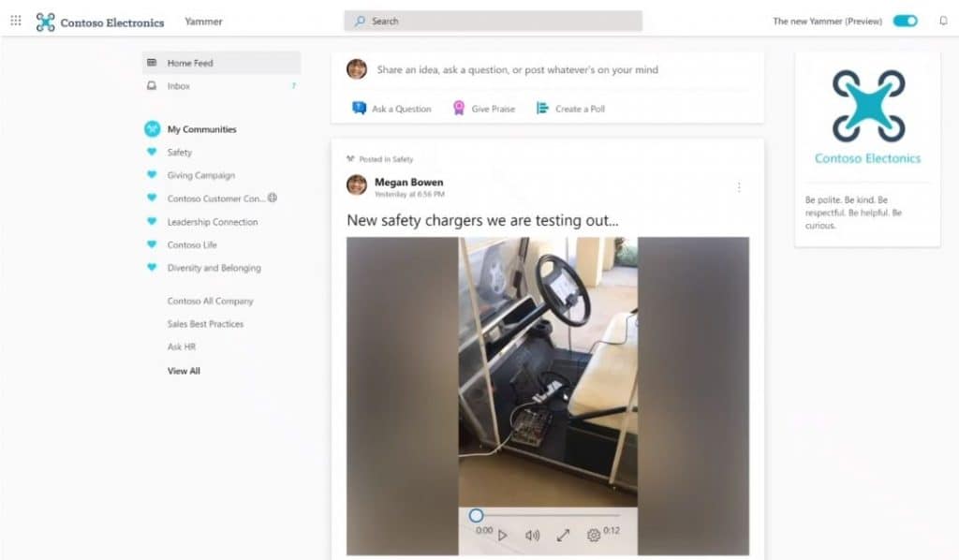Mute the video audio
959x560 pixels.
[x=532, y=535]
